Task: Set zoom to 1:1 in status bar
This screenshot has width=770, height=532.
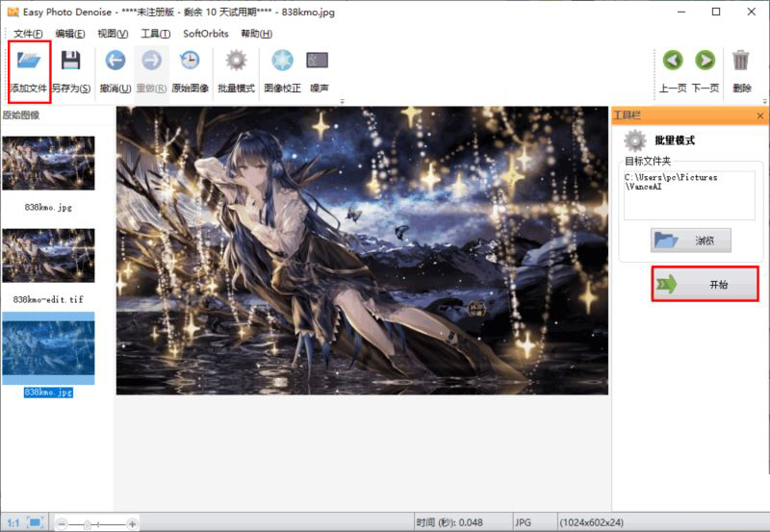Action: click(13, 522)
